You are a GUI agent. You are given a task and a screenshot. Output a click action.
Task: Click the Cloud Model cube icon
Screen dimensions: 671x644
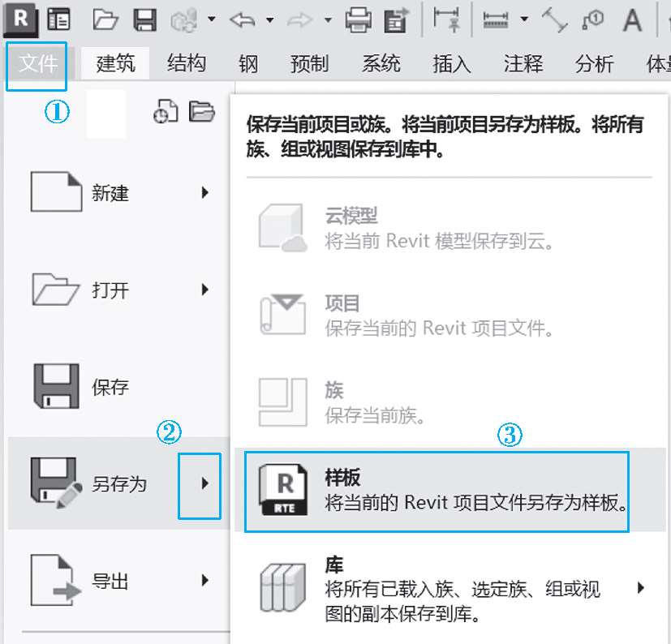282,227
